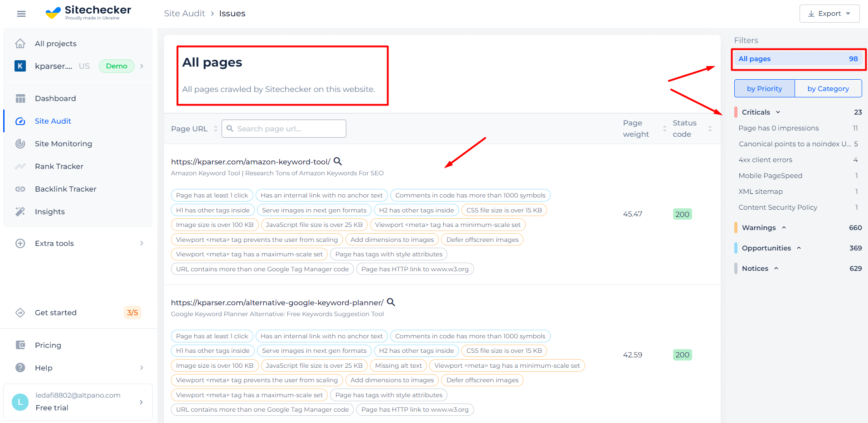Screen dimensions: 868x423
Task: Click the Opportunities blue color marker
Action: click(736, 248)
